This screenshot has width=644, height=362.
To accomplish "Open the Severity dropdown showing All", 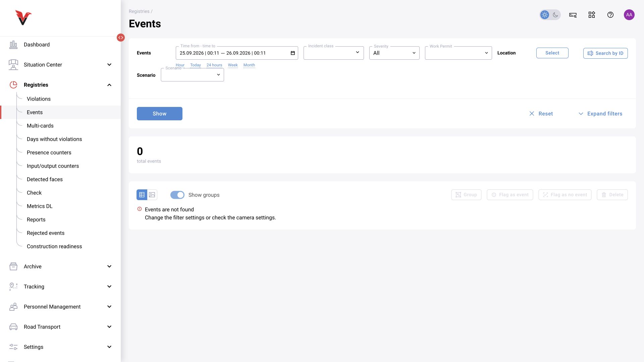I will click(x=394, y=53).
